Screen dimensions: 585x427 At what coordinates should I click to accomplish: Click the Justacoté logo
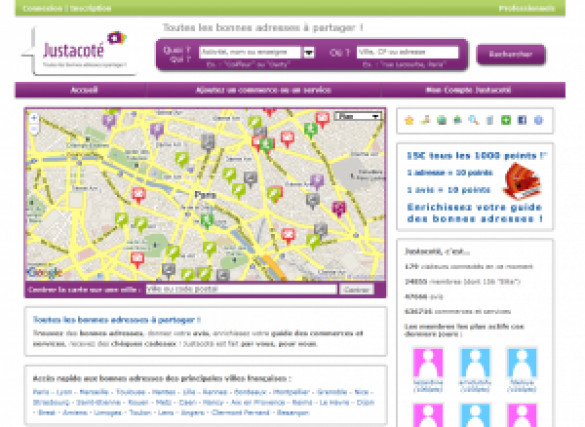click(x=84, y=51)
